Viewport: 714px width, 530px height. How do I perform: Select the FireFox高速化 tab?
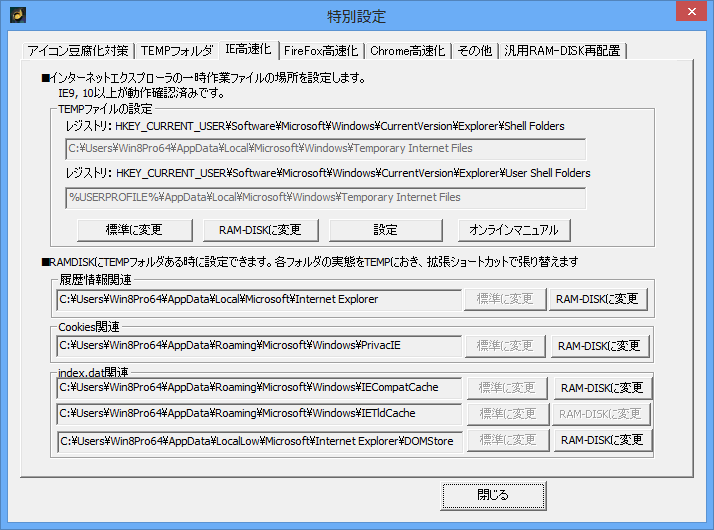[320, 50]
